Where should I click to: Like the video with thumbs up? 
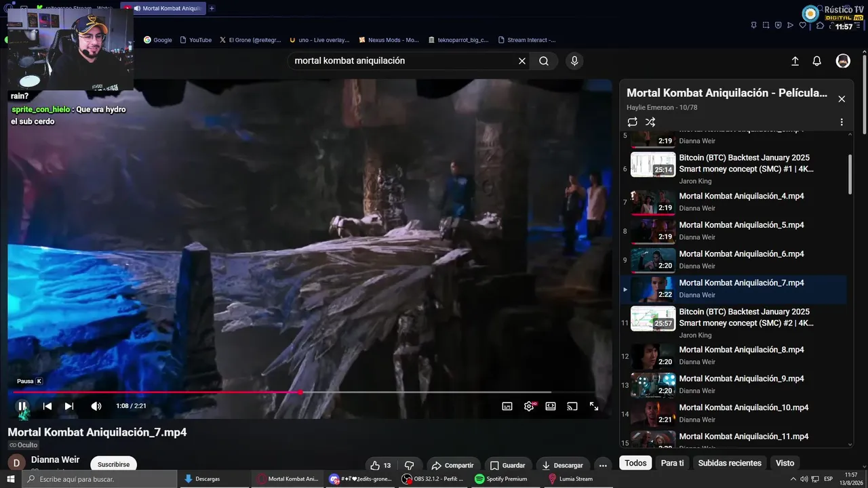(380, 466)
